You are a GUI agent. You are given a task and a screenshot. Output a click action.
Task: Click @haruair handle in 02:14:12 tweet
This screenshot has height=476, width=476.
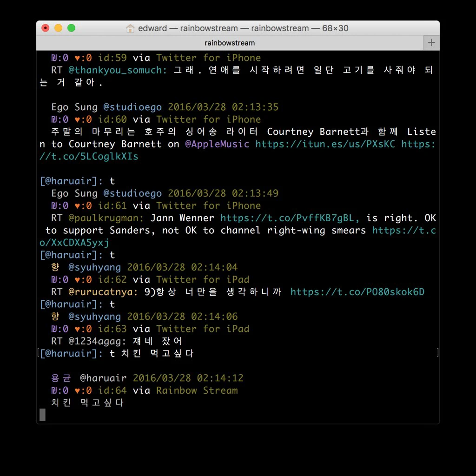[103, 378]
